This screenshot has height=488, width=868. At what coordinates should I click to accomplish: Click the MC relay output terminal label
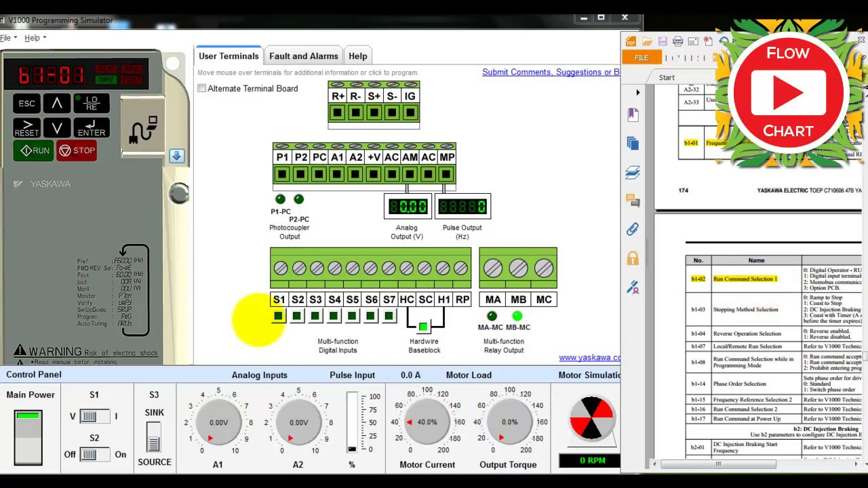click(x=544, y=300)
